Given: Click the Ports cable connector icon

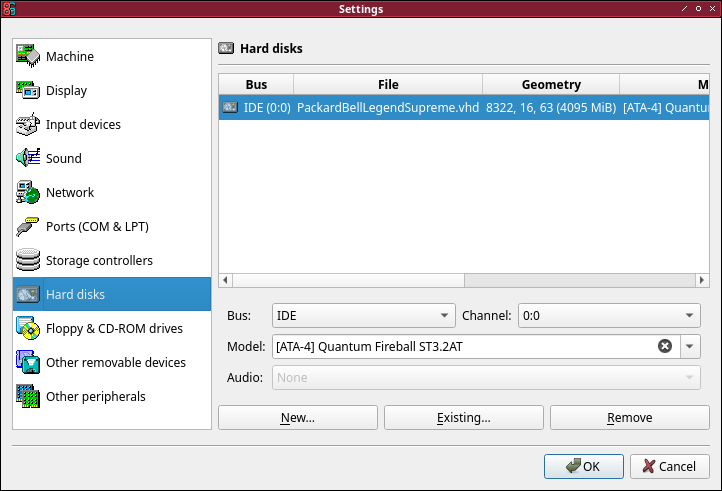Looking at the screenshot, I should coord(28,226).
